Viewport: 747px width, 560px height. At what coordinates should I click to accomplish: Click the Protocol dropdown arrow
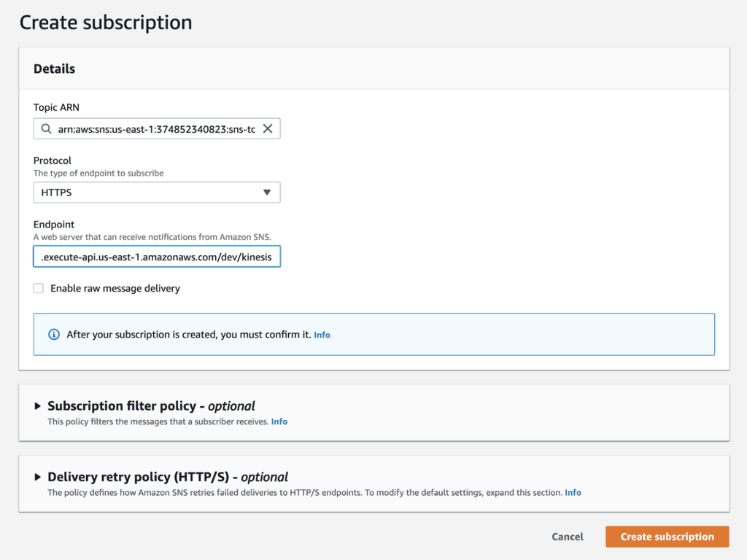click(x=266, y=192)
